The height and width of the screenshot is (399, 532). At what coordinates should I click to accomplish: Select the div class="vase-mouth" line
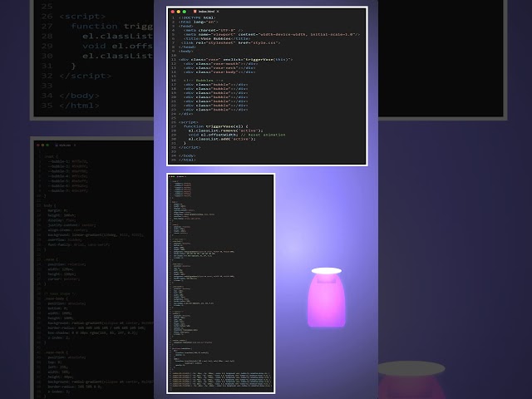[220, 63]
